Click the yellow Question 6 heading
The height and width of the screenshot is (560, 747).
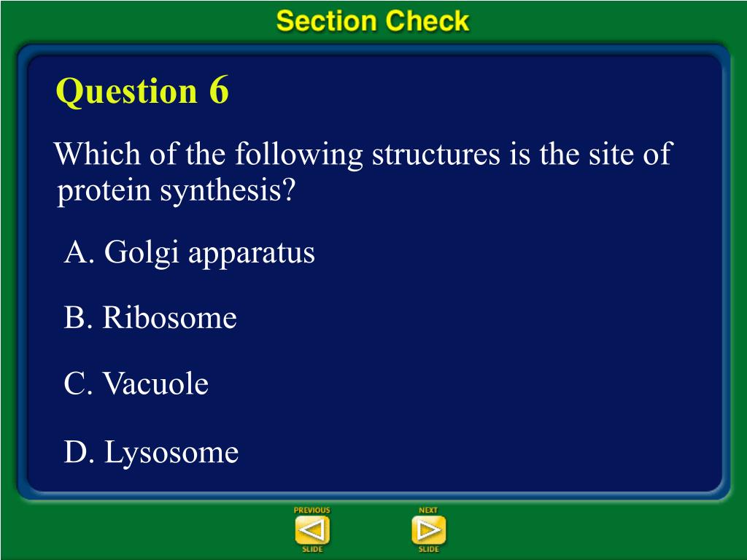point(142,90)
